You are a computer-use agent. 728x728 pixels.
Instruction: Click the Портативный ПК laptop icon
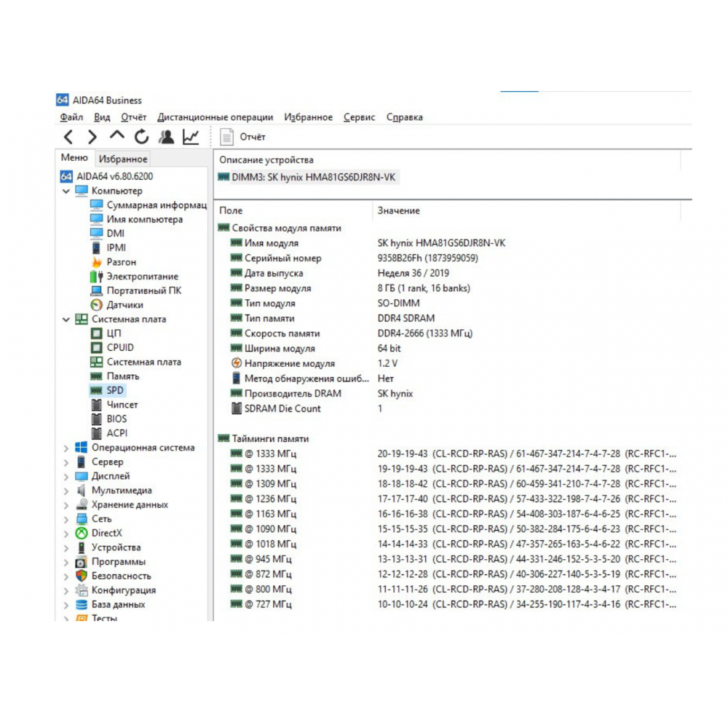[x=97, y=290]
